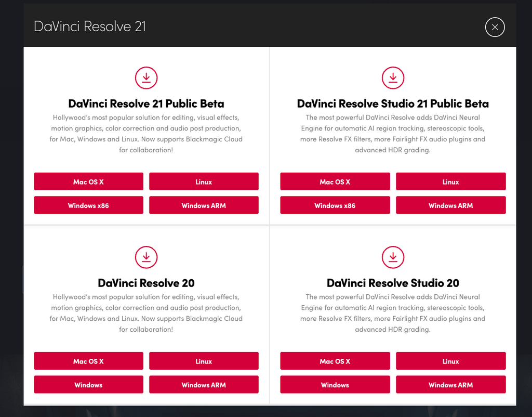Viewport: 532px width, 417px height.
Task: Download Linux version of DaVinci Resolve 21 Public Beta
Action: (x=204, y=181)
